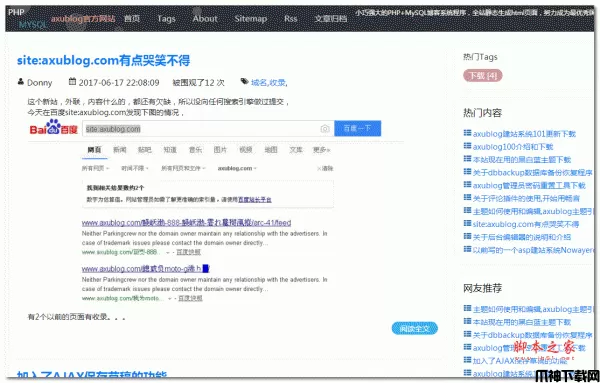
Task: Click the text 被围观了12 次
Action: (x=198, y=83)
